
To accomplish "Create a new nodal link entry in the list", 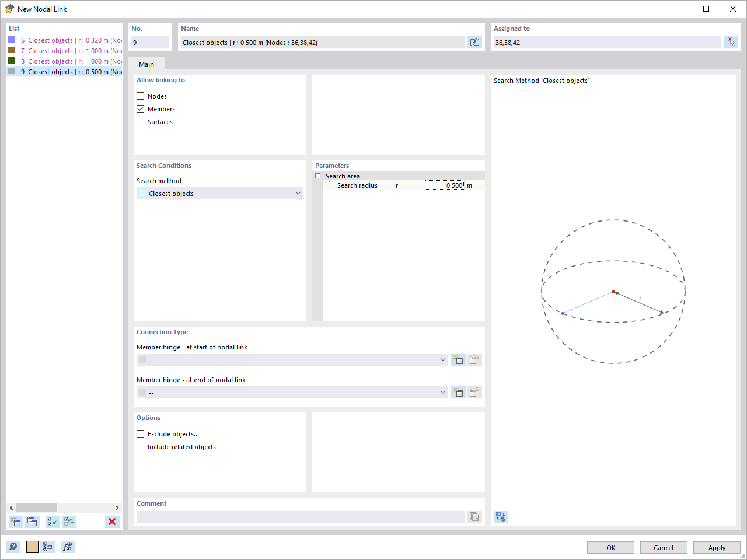I will point(15,521).
